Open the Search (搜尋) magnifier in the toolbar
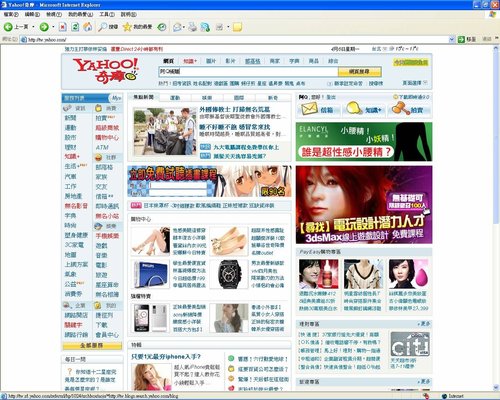 click(108, 27)
